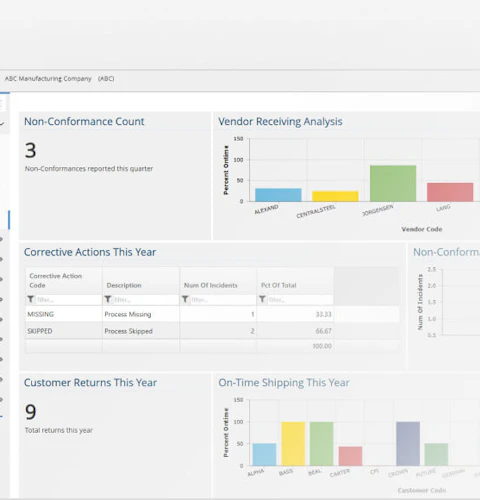
Task: Click the blue ALEXAND vendor bar
Action: point(278,195)
